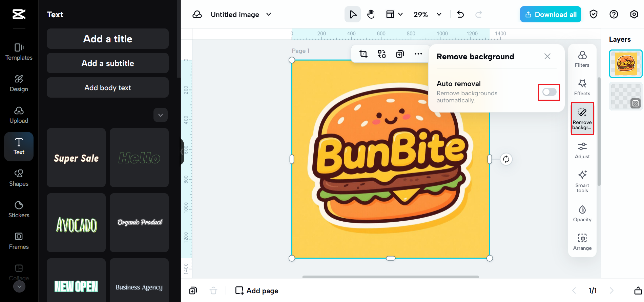Click the Download all button
Viewport: 644px width, 302px height.
pyautogui.click(x=550, y=14)
